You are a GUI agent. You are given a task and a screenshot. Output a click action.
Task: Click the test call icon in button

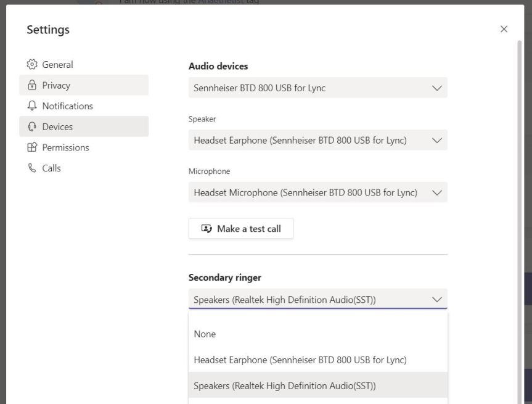[207, 229]
